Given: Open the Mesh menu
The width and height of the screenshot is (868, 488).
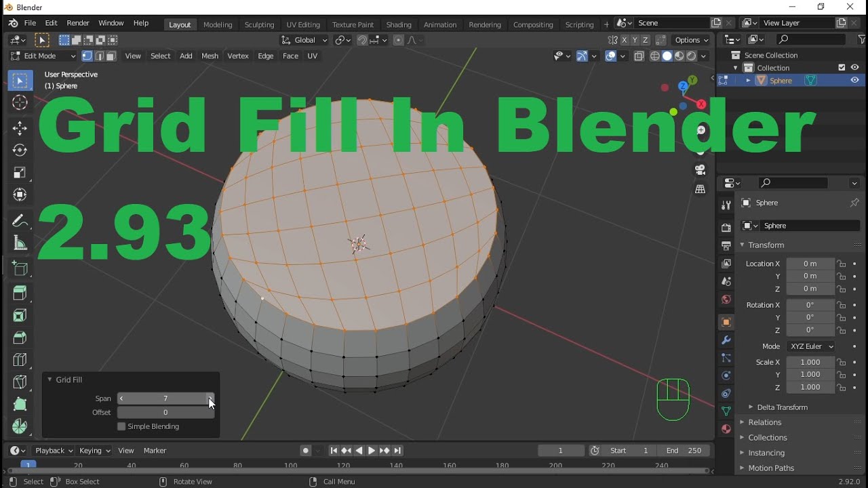Looking at the screenshot, I should (x=210, y=56).
